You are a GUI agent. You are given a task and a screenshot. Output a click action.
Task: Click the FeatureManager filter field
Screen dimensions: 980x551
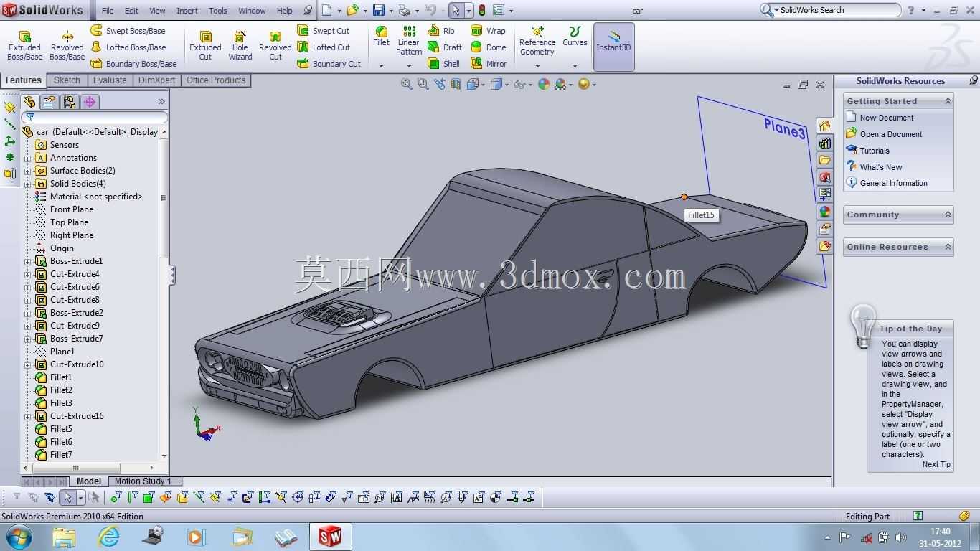(x=94, y=117)
